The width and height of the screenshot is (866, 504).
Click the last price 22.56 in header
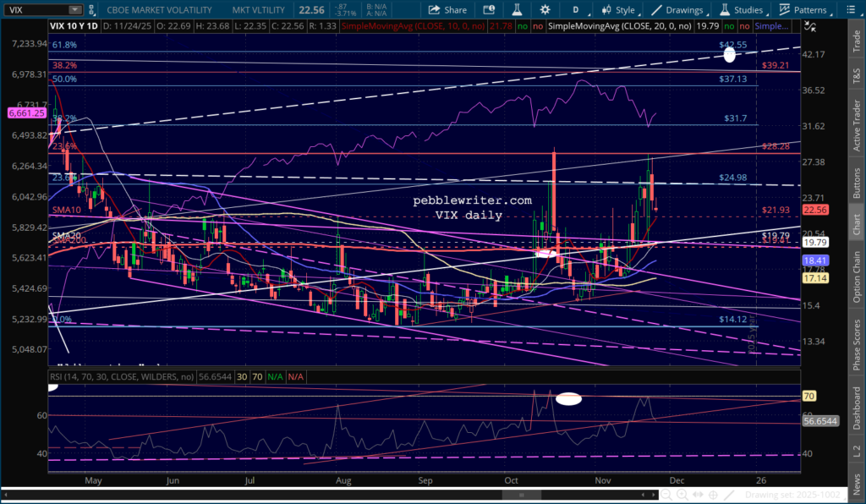click(x=312, y=10)
